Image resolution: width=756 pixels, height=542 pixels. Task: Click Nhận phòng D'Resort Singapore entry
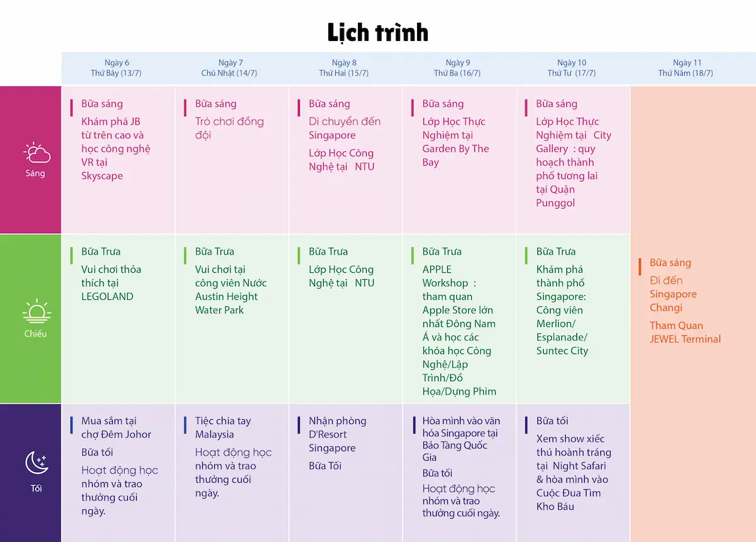tap(337, 434)
